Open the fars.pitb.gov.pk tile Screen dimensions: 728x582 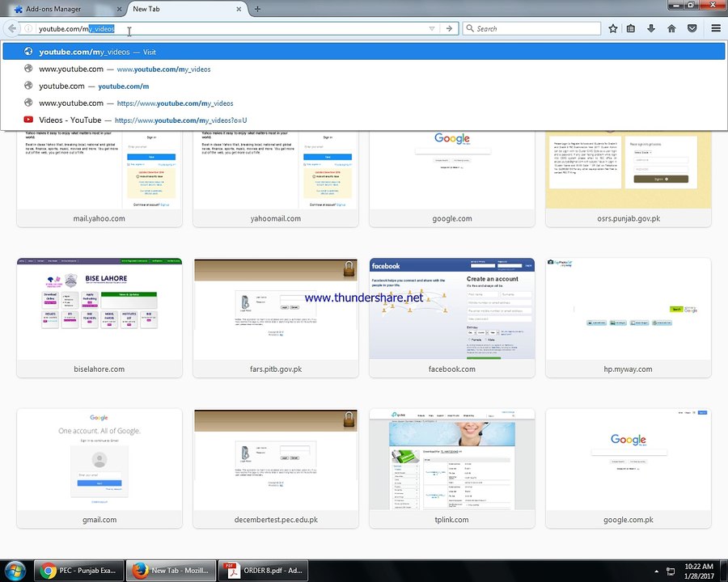click(x=276, y=318)
